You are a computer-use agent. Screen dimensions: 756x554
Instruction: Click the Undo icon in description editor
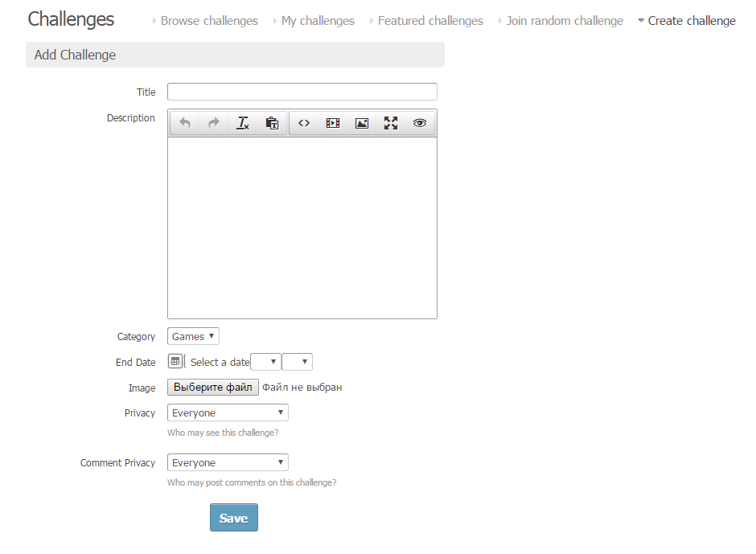coord(185,124)
